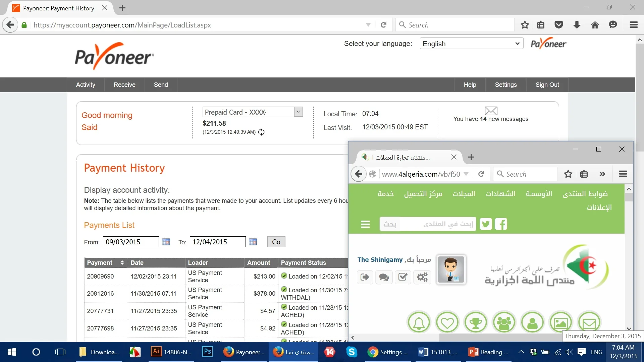Open the Settings menu item
644x362 pixels.
point(505,85)
